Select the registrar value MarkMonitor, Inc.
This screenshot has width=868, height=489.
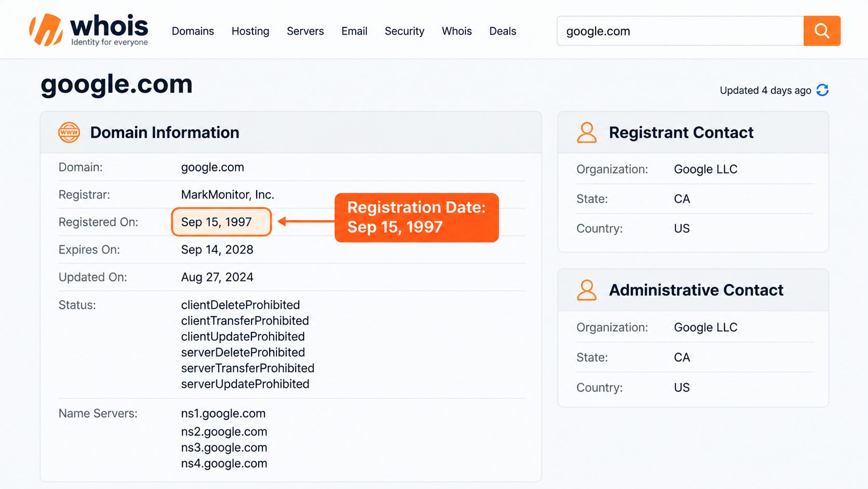(228, 195)
